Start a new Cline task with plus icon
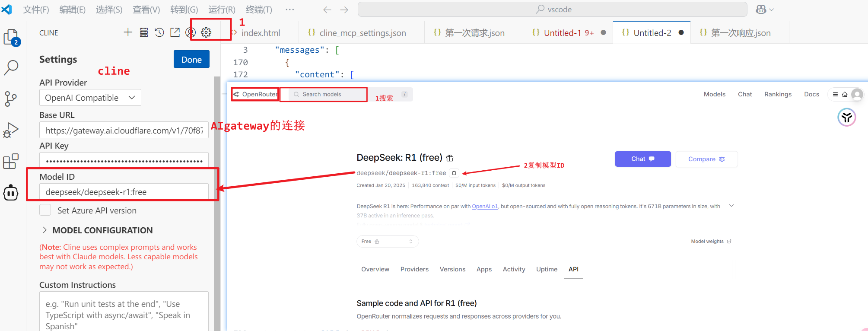 pyautogui.click(x=128, y=32)
